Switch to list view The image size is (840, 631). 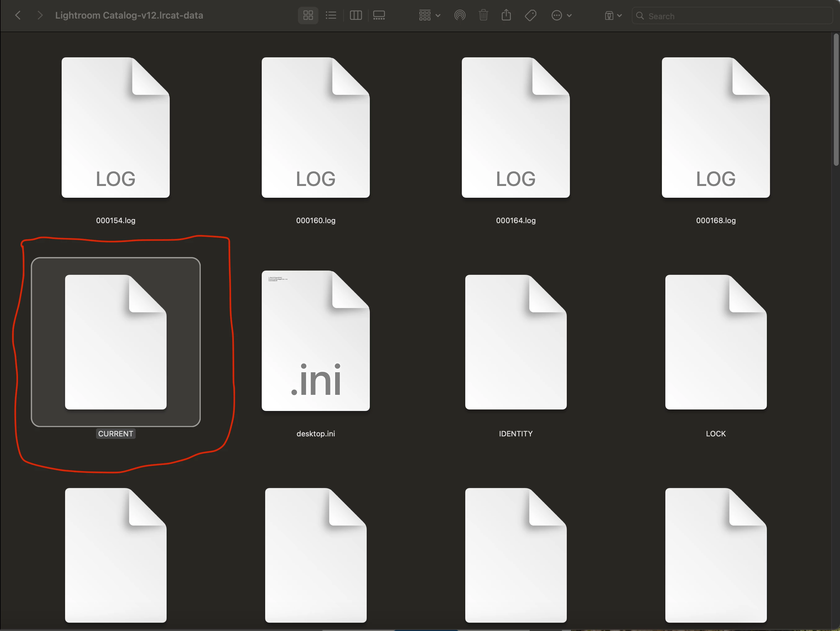[331, 15]
